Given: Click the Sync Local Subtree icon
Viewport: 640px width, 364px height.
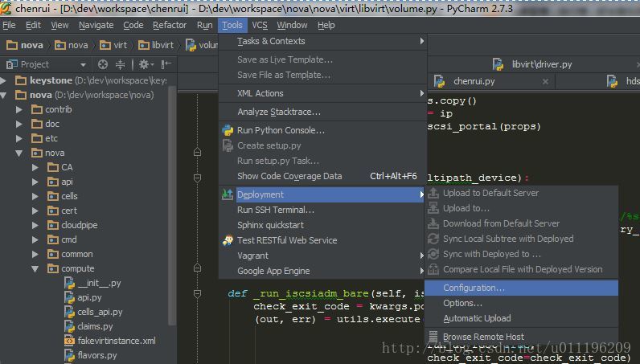Looking at the screenshot, I should pos(433,239).
